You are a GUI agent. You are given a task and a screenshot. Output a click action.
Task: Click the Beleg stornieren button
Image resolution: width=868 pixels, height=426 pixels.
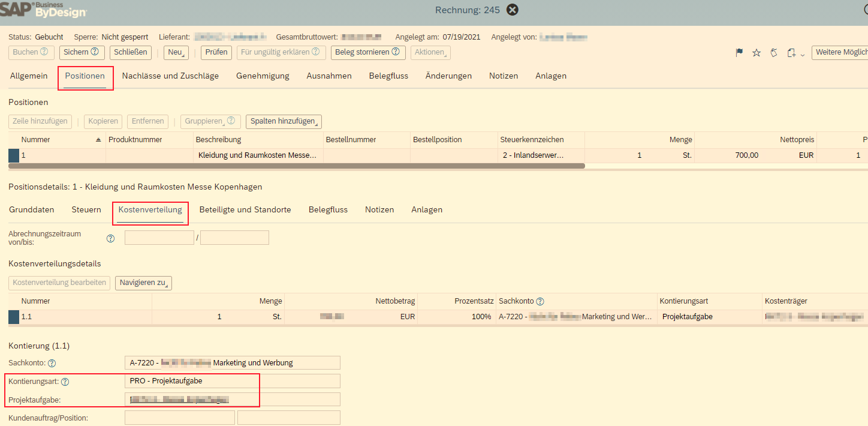click(368, 52)
